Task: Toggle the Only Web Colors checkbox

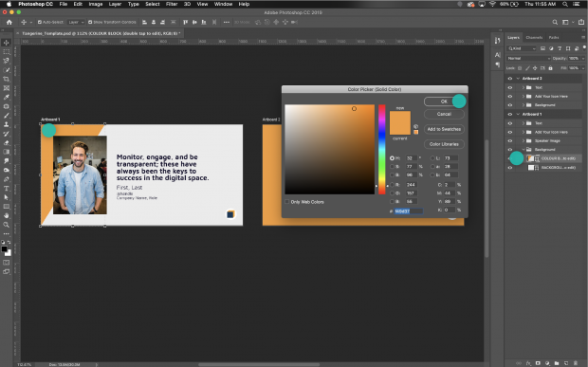Action: (286, 202)
